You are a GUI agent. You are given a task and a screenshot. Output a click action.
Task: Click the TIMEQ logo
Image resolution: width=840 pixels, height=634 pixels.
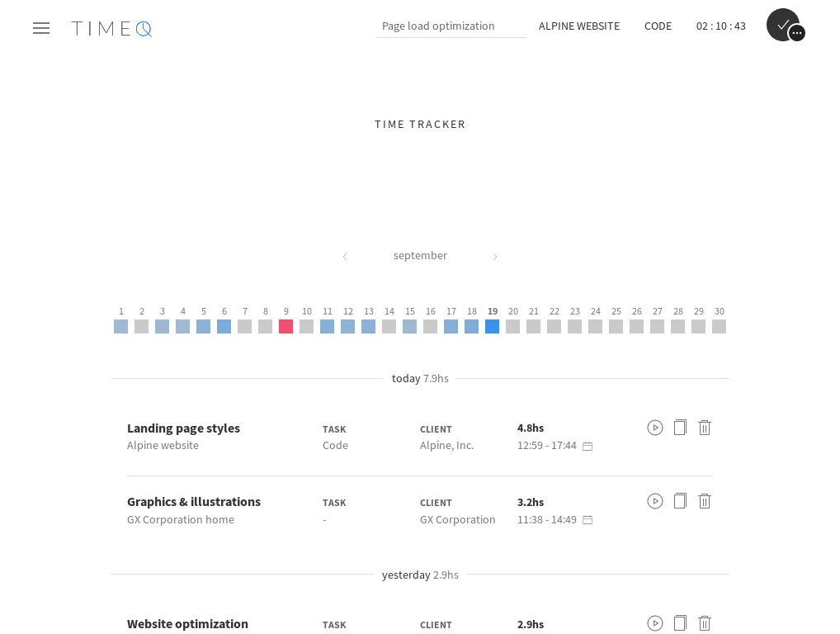click(x=112, y=28)
